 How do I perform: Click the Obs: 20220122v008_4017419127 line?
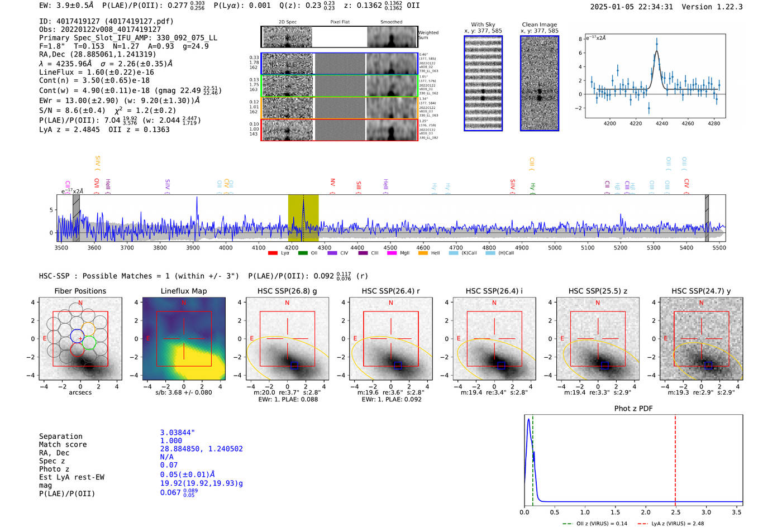click(100, 30)
